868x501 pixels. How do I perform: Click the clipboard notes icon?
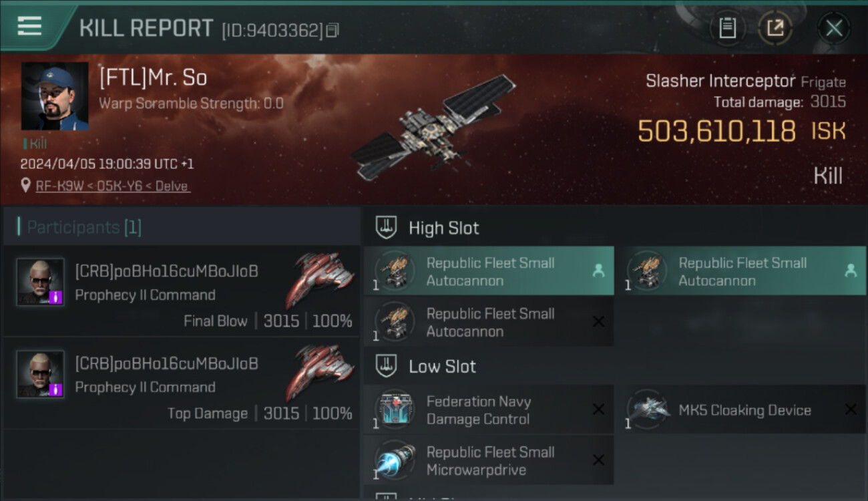click(727, 28)
